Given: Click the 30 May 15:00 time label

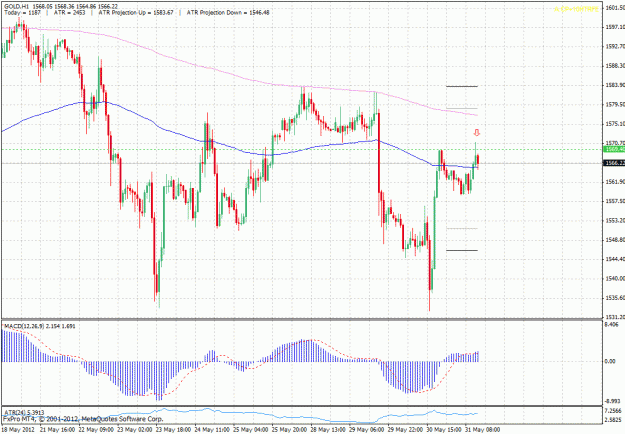Looking at the screenshot, I should [444, 430].
